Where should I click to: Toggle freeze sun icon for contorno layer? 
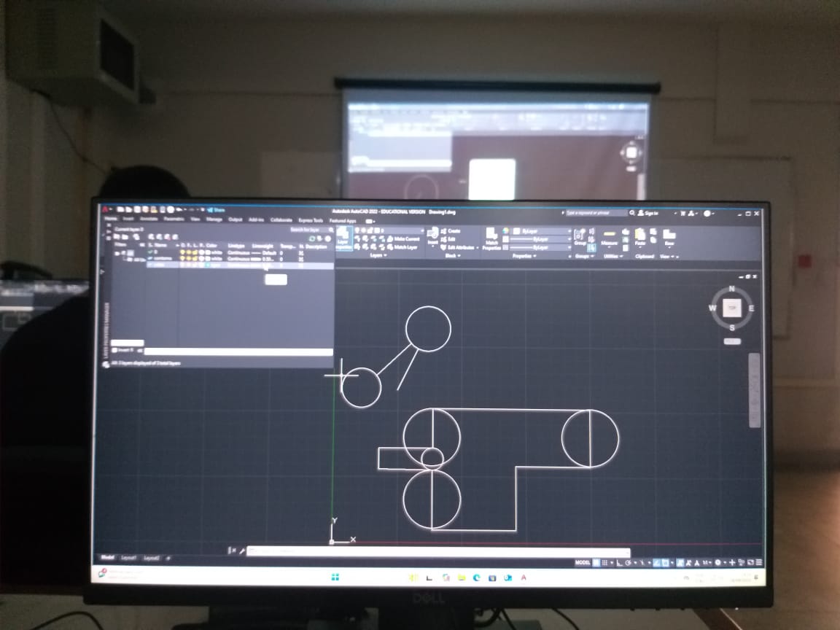(189, 259)
